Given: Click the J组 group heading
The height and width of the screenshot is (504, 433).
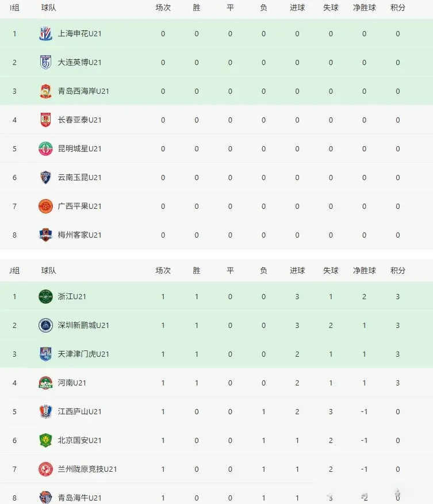Looking at the screenshot, I should click(15, 270).
